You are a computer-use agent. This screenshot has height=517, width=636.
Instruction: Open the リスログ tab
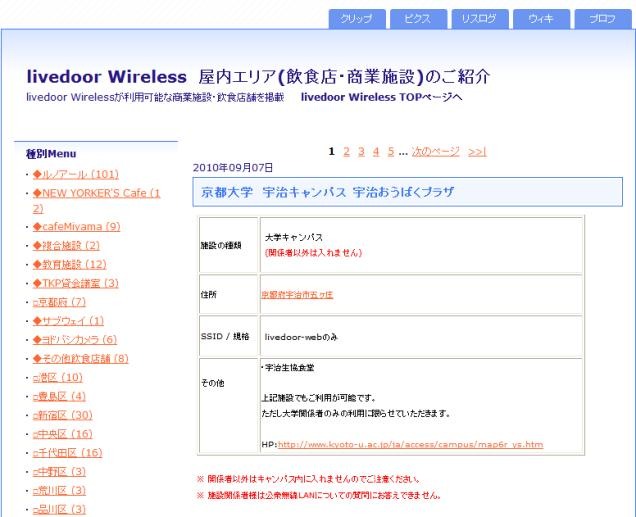tap(480, 19)
